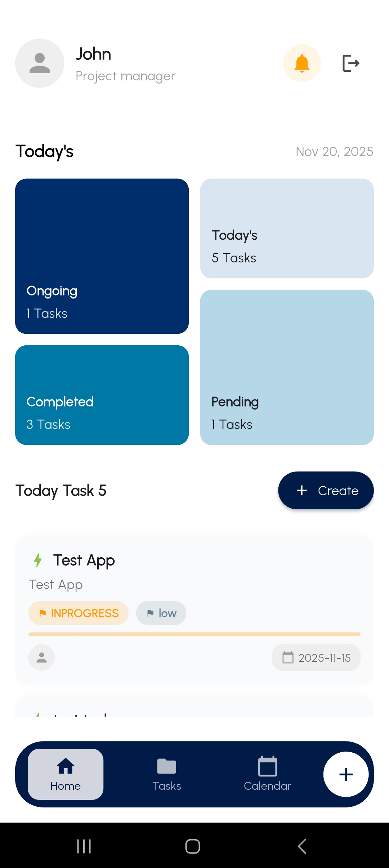Tap the green lightning bolt on Test App

(x=38, y=560)
